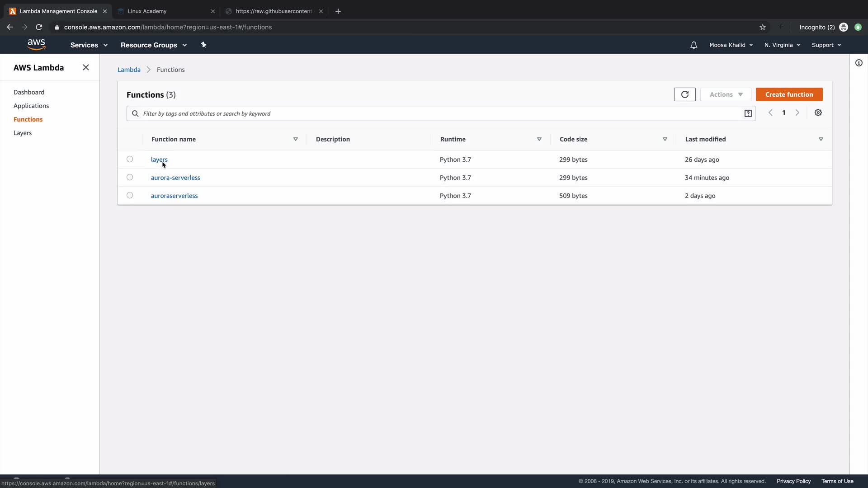Open the aurora-serverless function link
Image resolution: width=868 pixels, height=488 pixels.
(x=175, y=178)
